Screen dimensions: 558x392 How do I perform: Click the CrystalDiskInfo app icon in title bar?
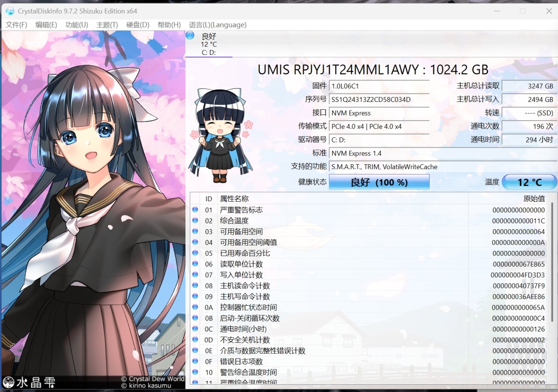(10, 11)
